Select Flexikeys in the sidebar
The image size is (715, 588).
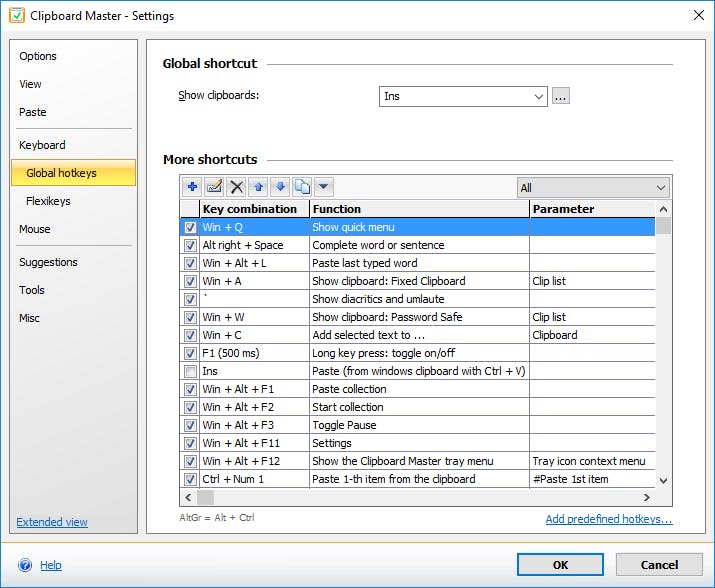pyautogui.click(x=48, y=201)
